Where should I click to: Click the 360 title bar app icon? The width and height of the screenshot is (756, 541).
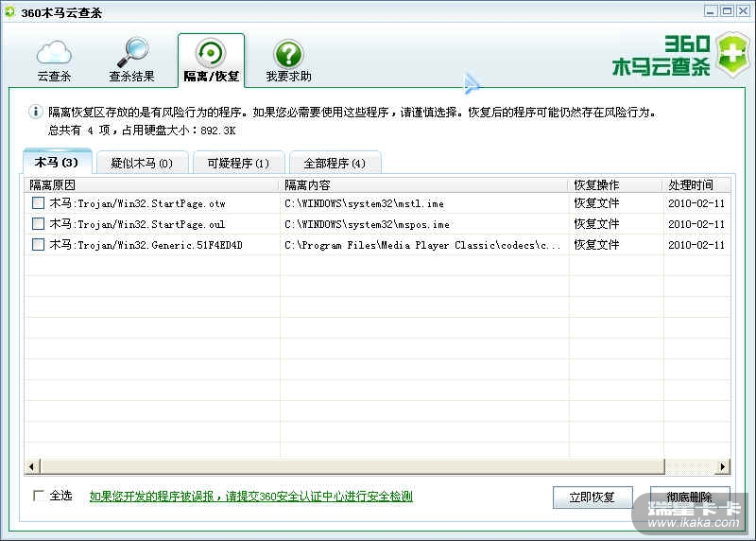(9, 11)
